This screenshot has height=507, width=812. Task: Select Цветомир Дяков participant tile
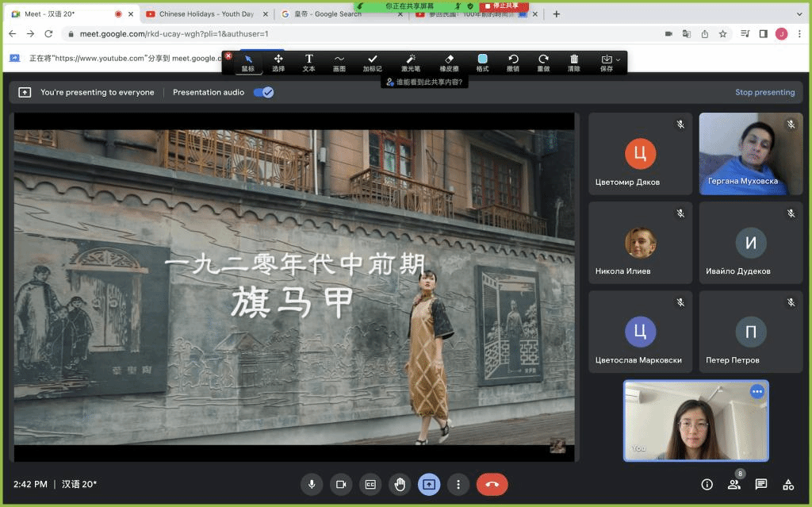pyautogui.click(x=640, y=154)
